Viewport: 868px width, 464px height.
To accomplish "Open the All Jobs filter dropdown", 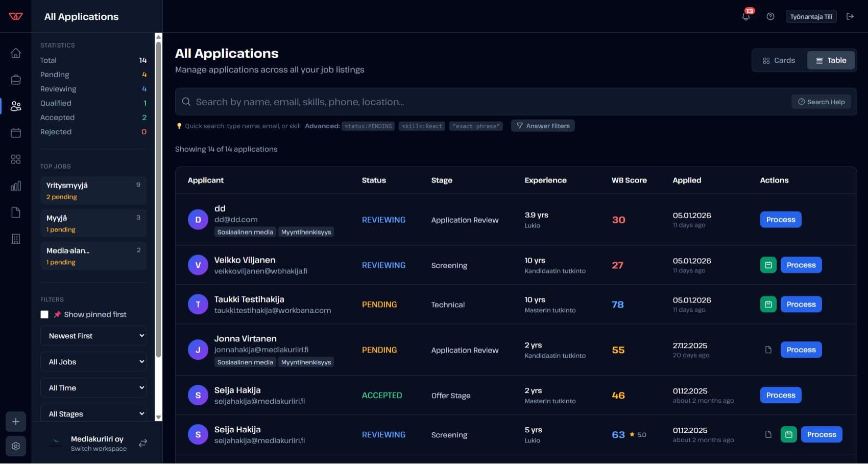I will [93, 362].
